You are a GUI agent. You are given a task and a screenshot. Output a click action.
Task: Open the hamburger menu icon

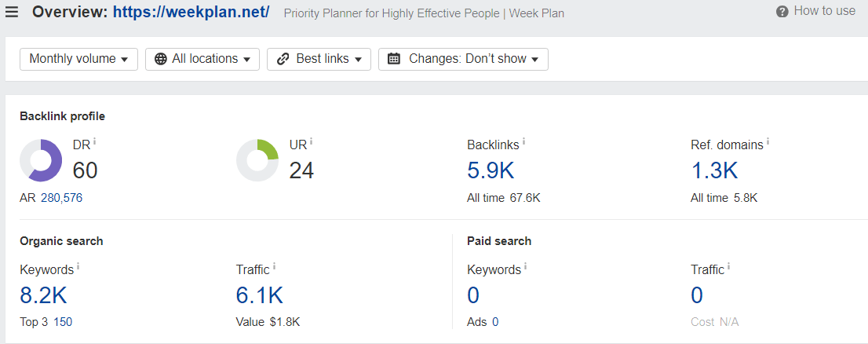pyautogui.click(x=11, y=12)
